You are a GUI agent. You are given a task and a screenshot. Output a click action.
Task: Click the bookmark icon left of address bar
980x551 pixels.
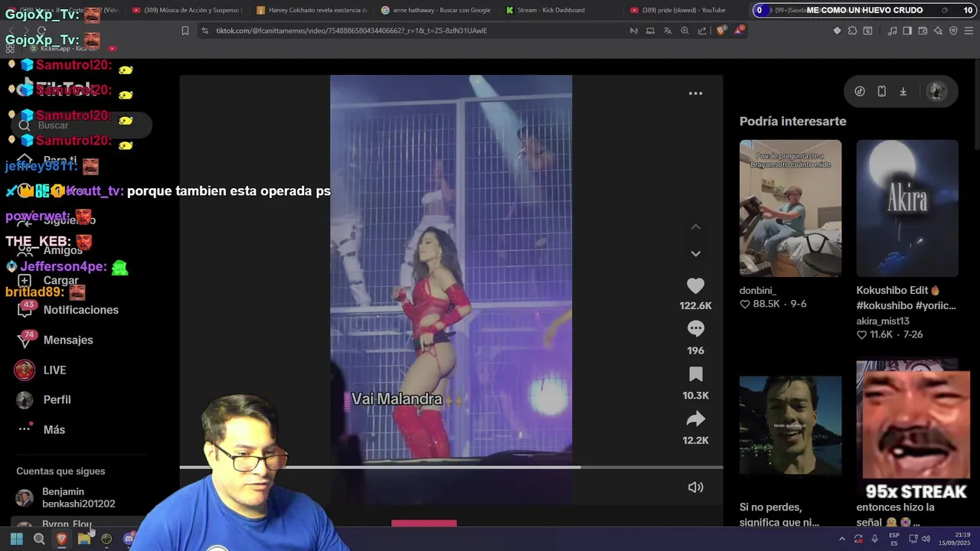click(x=185, y=31)
